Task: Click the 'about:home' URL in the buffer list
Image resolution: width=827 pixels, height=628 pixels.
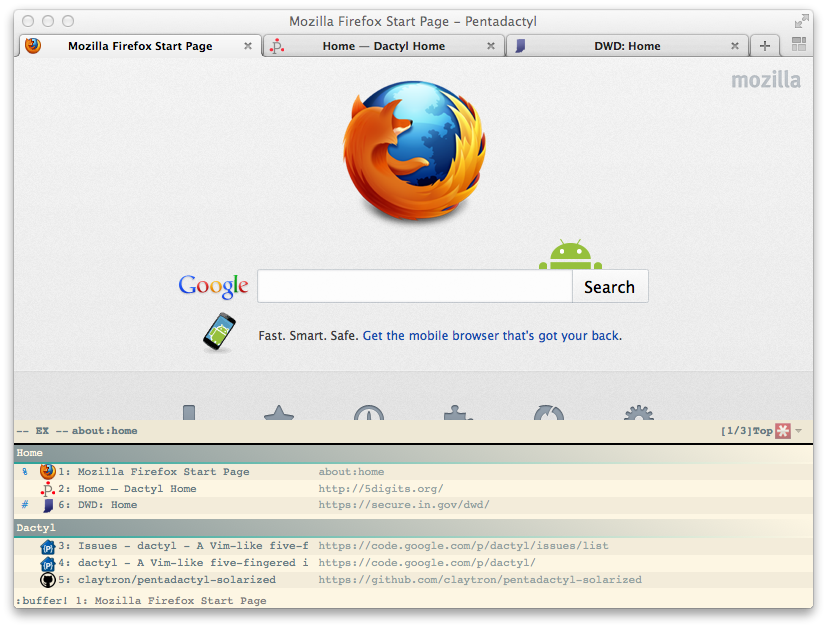Action: coord(351,472)
